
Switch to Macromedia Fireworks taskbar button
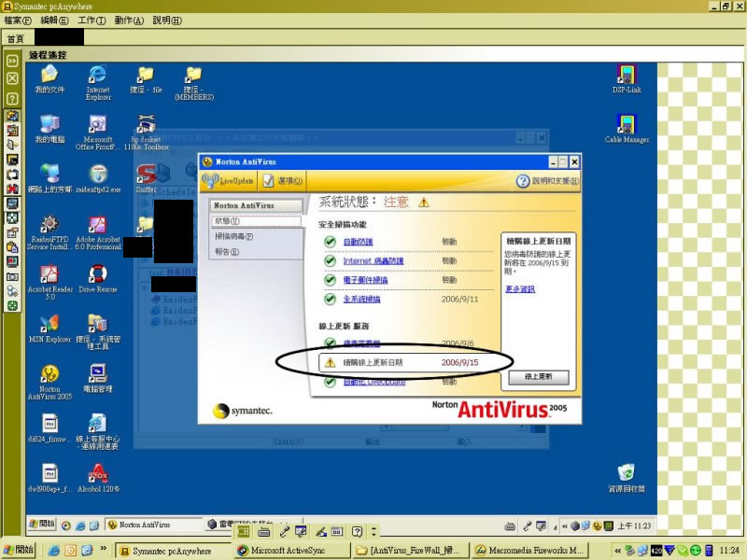[x=529, y=551]
